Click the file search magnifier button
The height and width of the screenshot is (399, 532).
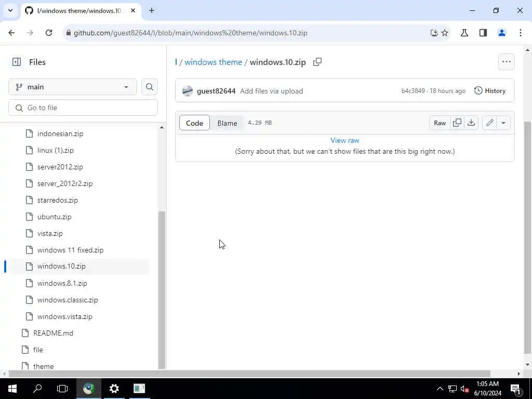pos(149,87)
